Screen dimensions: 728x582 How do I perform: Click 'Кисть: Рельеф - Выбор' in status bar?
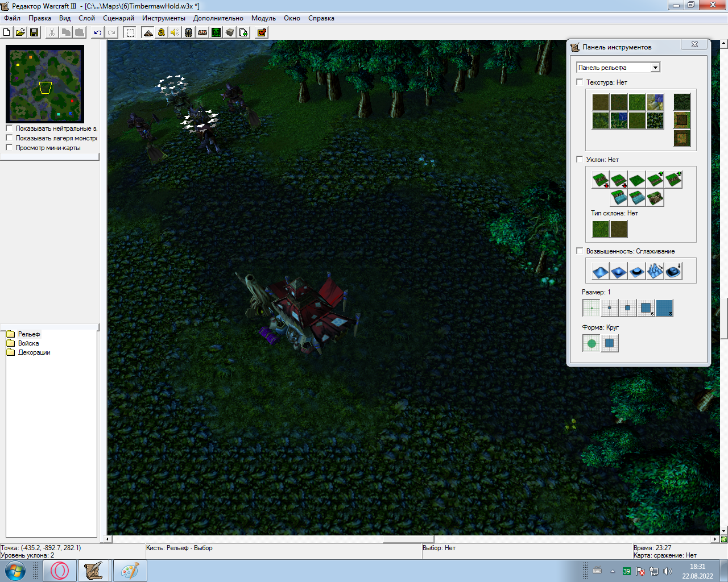[x=179, y=548]
